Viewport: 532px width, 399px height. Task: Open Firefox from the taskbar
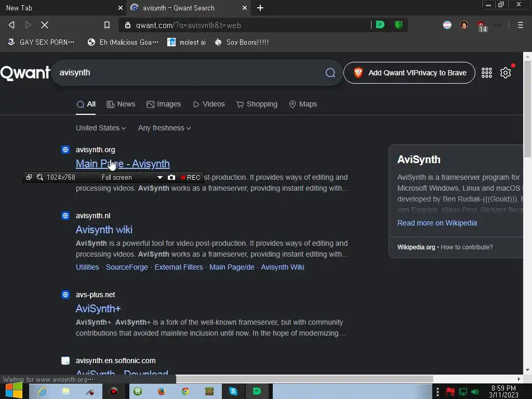click(162, 391)
